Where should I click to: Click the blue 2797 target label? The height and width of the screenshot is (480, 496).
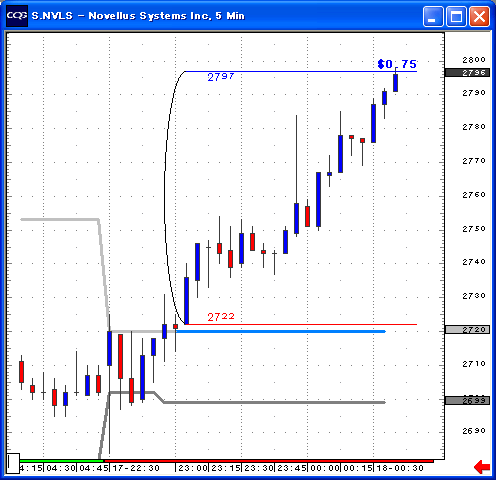[x=221, y=77]
